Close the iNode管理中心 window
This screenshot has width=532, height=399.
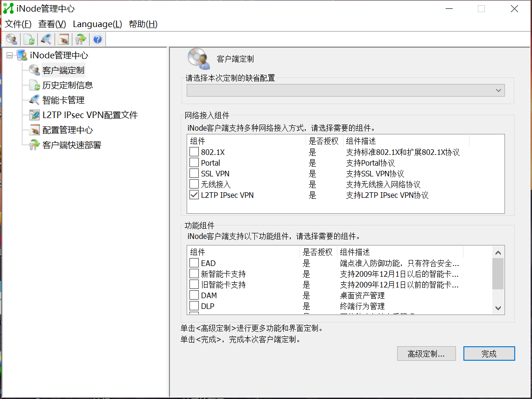pos(514,8)
